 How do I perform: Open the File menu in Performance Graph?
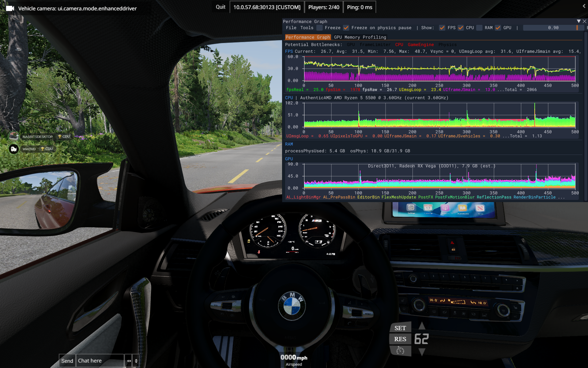point(291,28)
